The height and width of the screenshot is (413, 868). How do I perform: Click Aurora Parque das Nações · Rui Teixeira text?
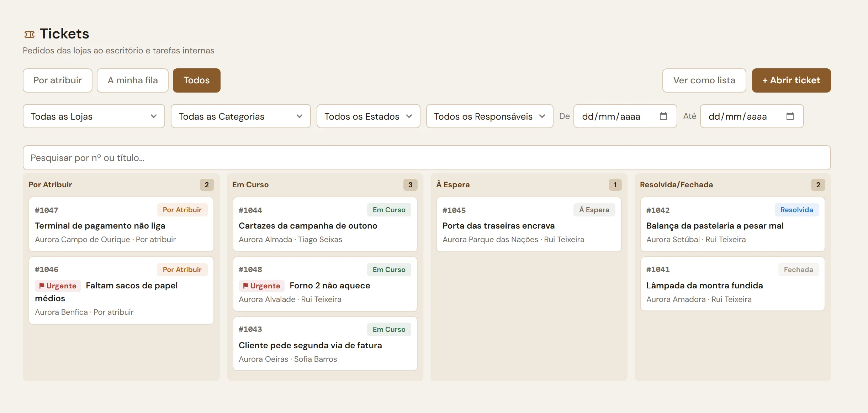tap(513, 240)
